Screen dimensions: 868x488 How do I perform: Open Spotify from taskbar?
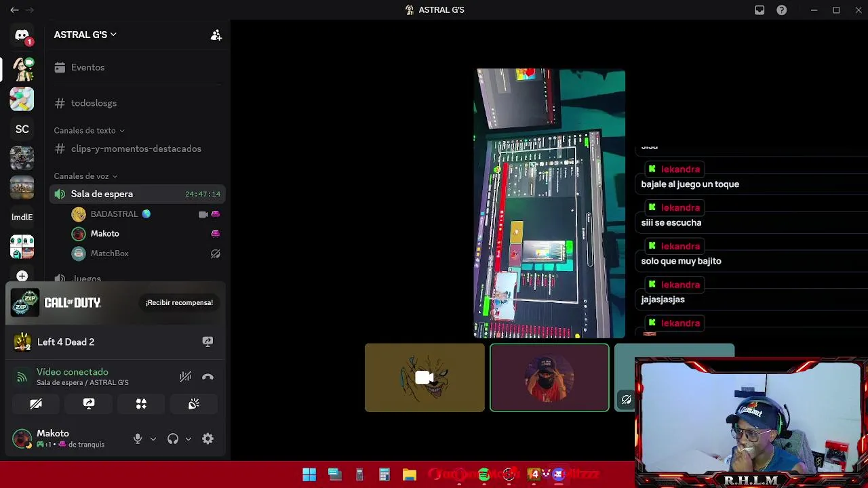[x=484, y=474]
